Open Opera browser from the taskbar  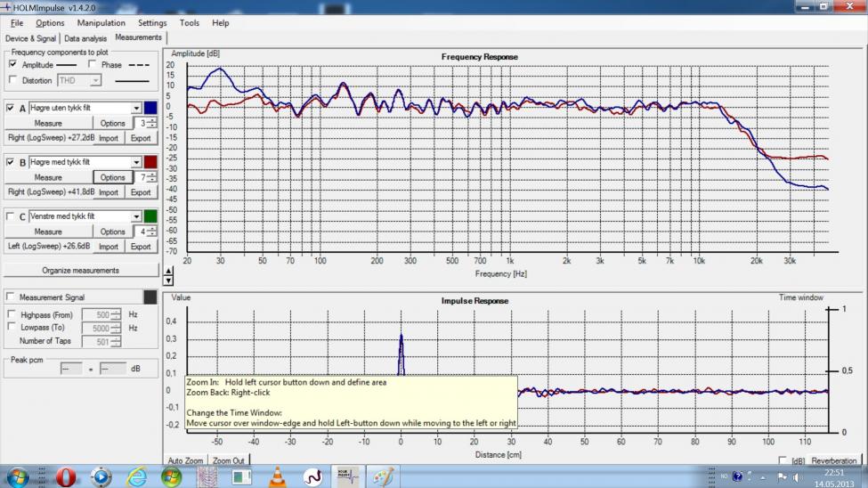point(65,476)
